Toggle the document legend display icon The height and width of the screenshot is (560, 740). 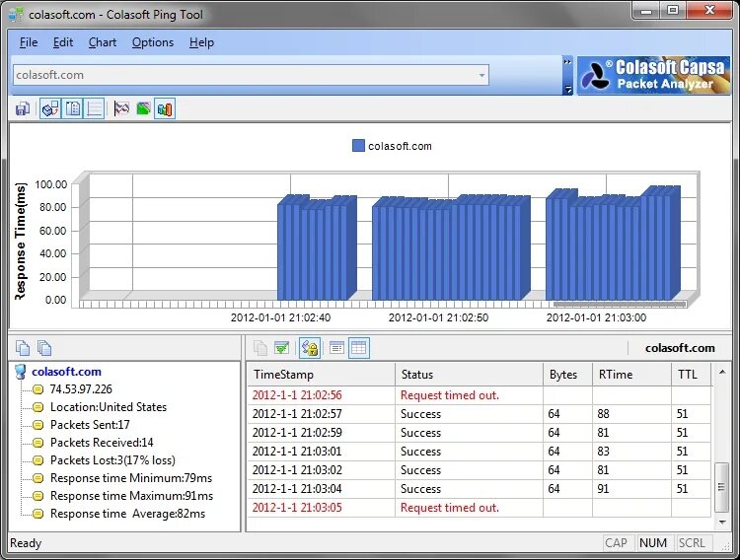pos(73,109)
